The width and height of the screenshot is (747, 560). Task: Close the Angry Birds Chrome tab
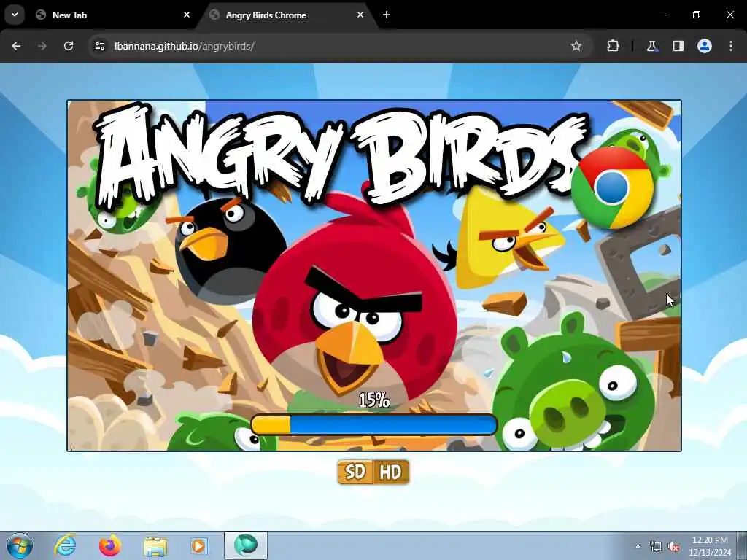[360, 15]
